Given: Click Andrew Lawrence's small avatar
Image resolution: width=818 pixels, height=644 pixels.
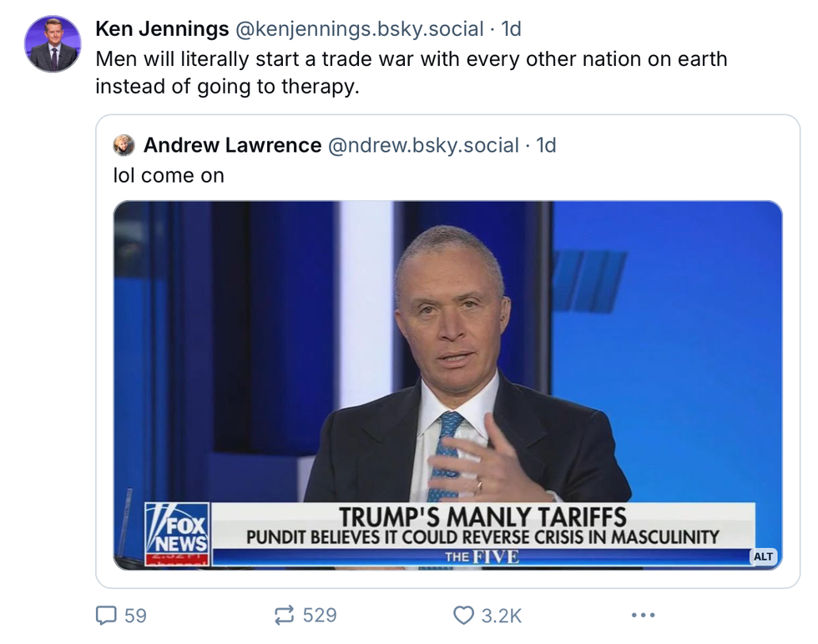Looking at the screenshot, I should point(124,145).
